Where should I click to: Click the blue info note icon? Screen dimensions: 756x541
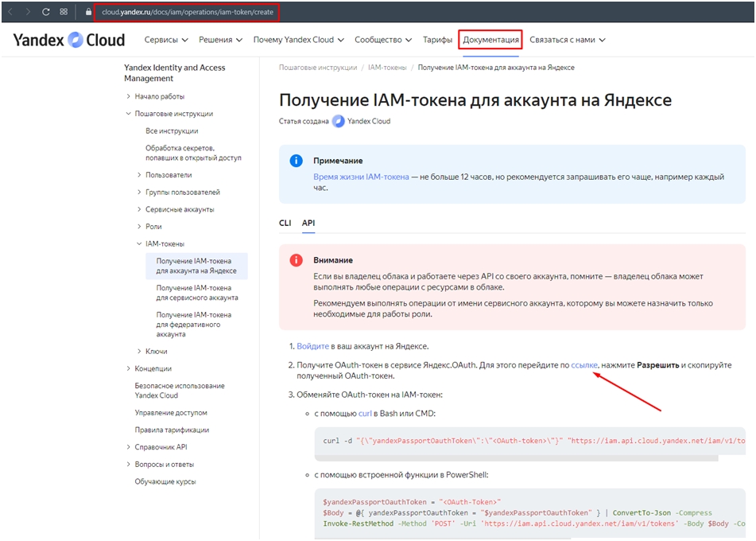click(x=297, y=161)
